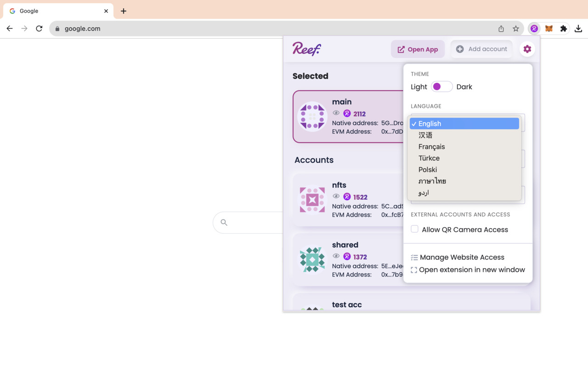Toggle balance visibility eye on nfts account
This screenshot has width=588, height=368.
(x=336, y=196)
